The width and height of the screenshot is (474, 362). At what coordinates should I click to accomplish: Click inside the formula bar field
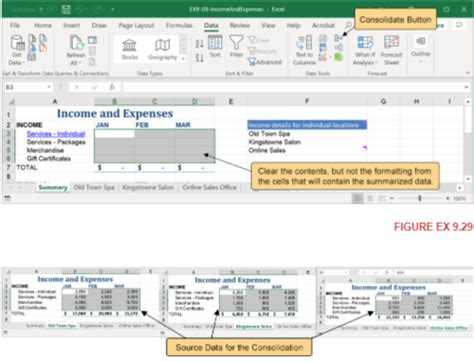[x=293, y=87]
